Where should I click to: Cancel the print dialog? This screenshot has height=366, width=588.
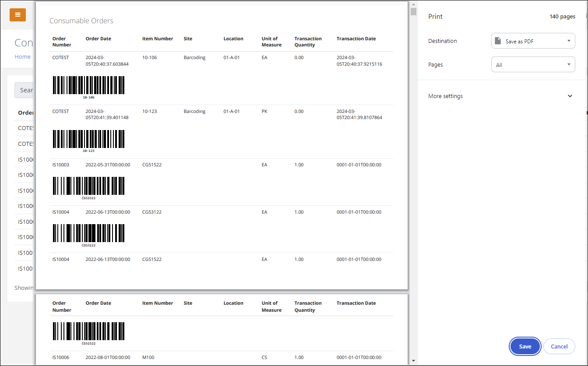pyautogui.click(x=559, y=346)
